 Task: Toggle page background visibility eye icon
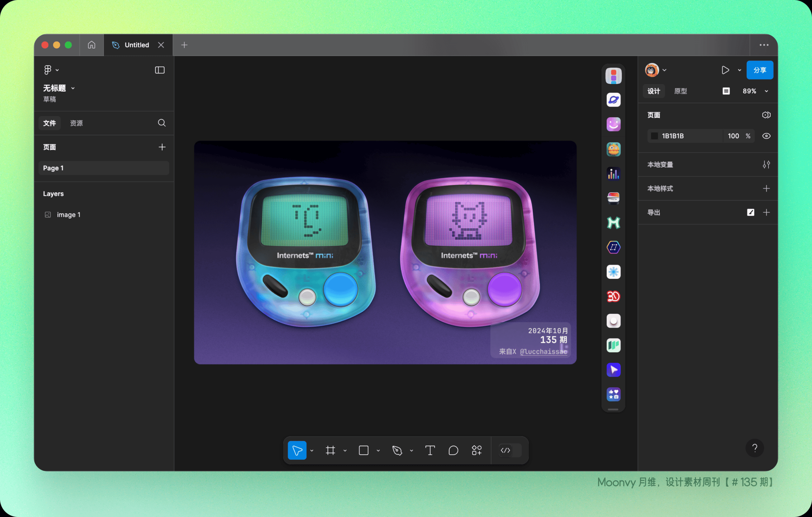[766, 136]
